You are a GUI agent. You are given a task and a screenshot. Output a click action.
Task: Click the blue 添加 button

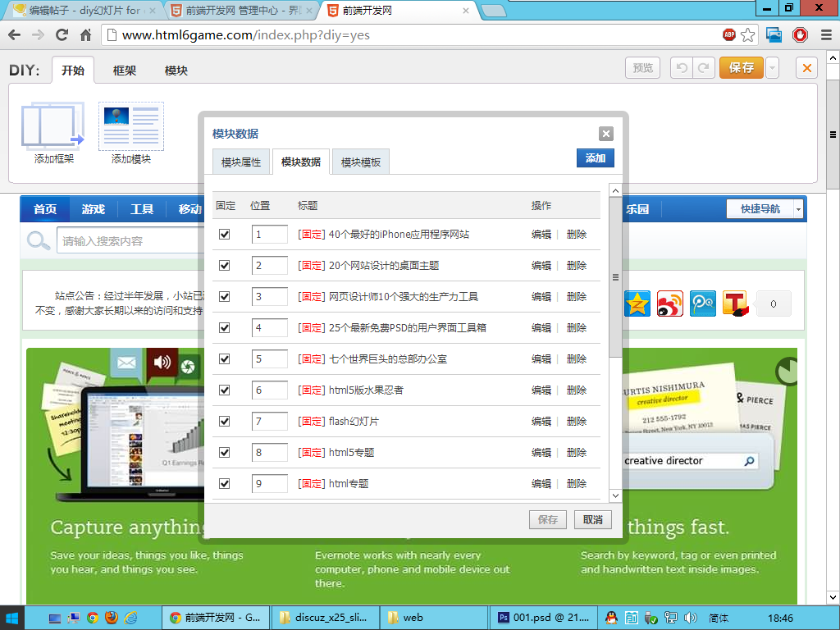(x=596, y=158)
